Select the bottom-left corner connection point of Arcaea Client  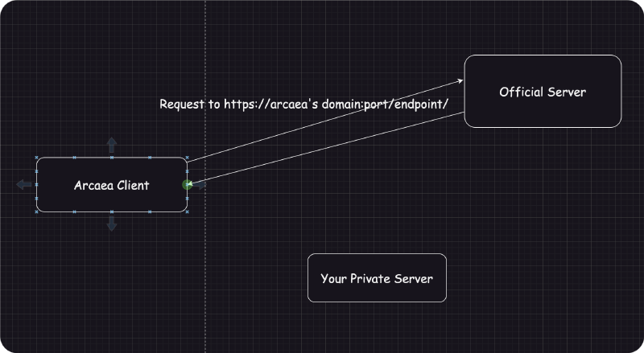coord(37,211)
